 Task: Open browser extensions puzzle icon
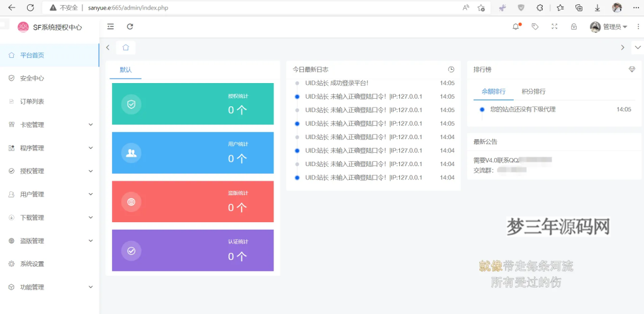[540, 8]
